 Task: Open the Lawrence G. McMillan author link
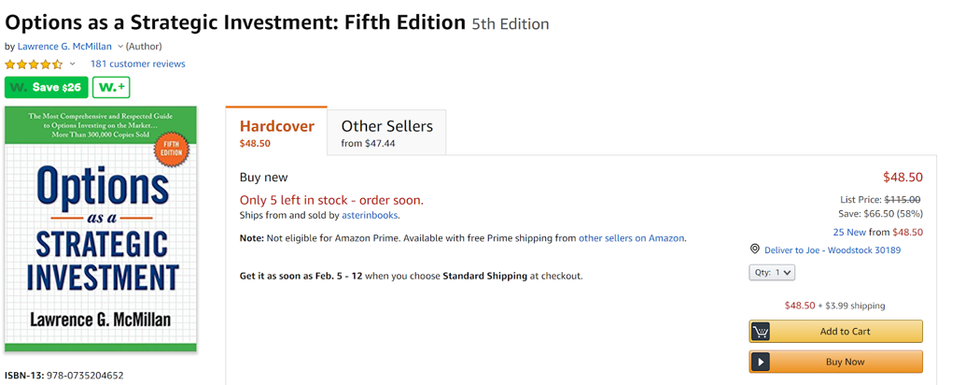(x=65, y=47)
